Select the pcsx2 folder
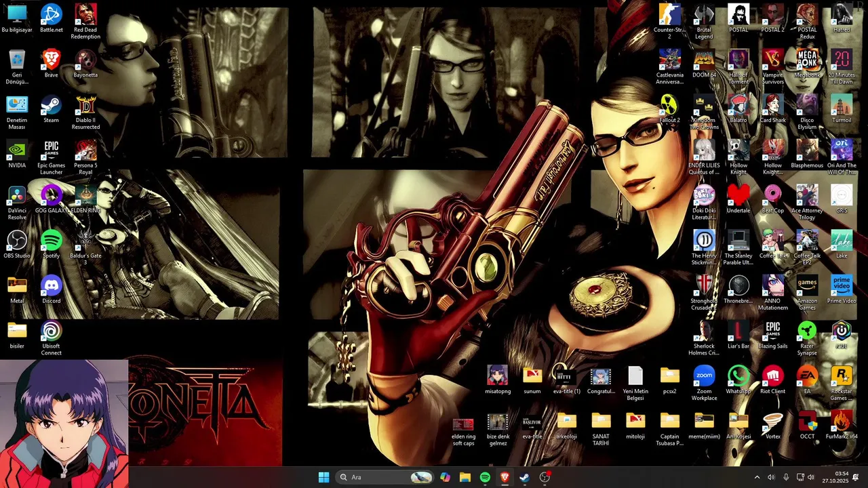Screen dimensions: 868x488 coord(669,381)
